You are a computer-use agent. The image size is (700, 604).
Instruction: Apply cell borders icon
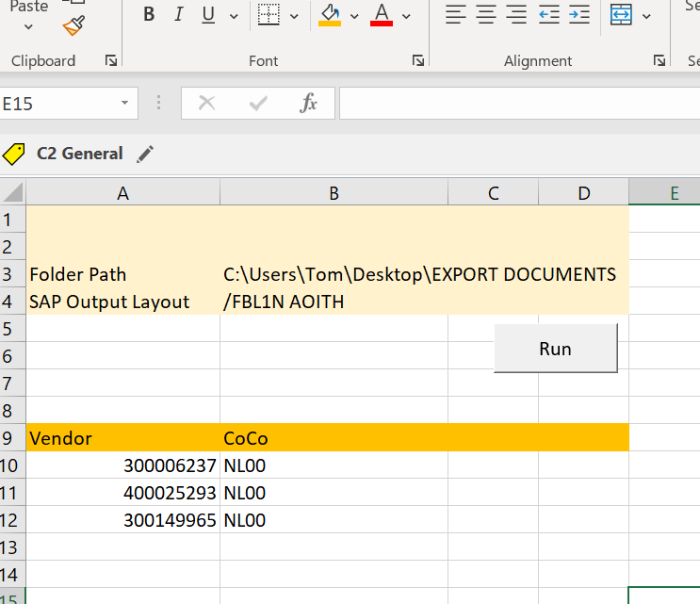tap(269, 15)
